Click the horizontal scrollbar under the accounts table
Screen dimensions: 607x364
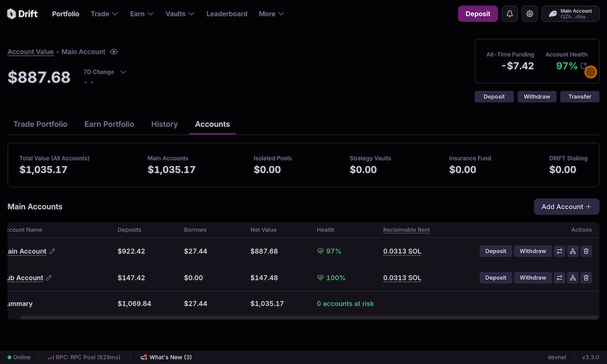pyautogui.click(x=296, y=318)
